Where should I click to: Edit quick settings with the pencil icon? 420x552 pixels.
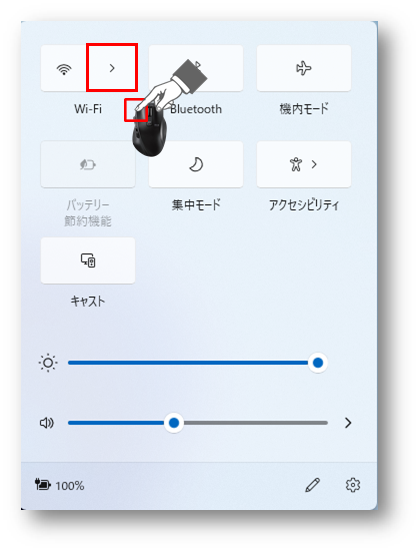[x=313, y=485]
